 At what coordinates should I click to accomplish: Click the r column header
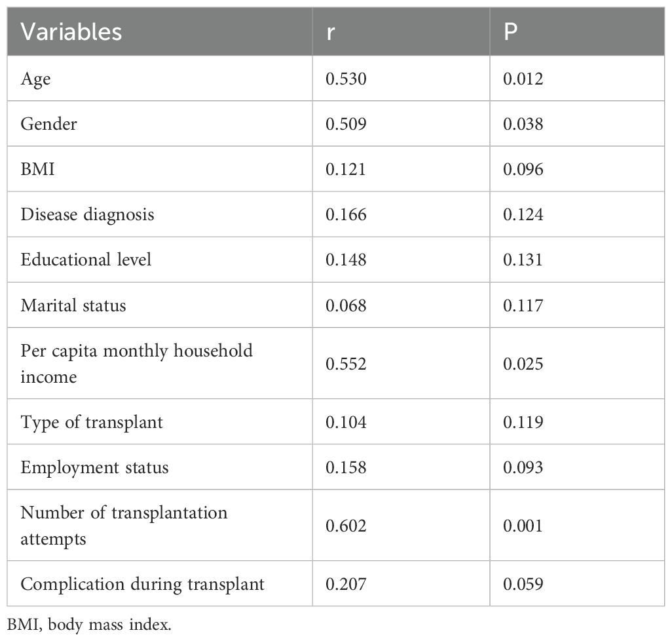(331, 32)
